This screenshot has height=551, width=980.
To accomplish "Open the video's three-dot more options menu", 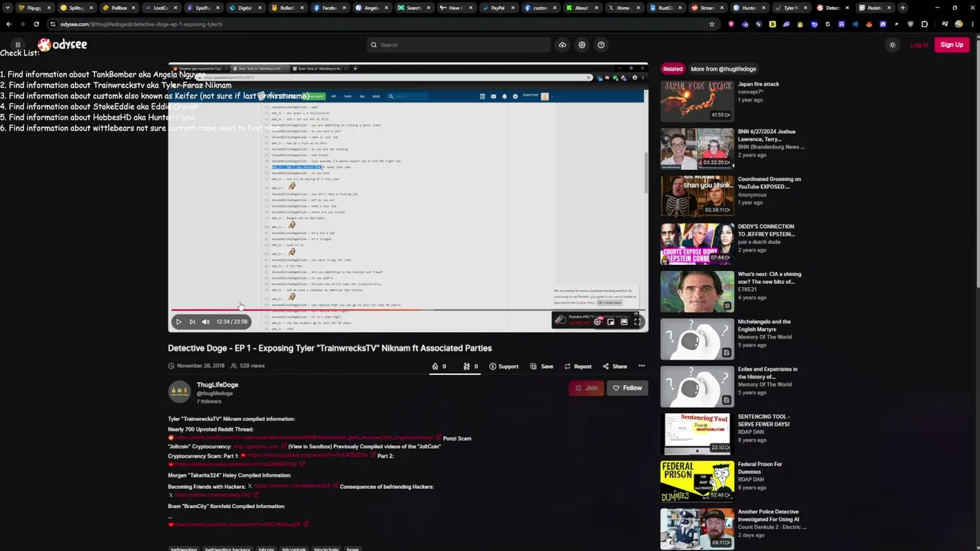I will tap(642, 366).
